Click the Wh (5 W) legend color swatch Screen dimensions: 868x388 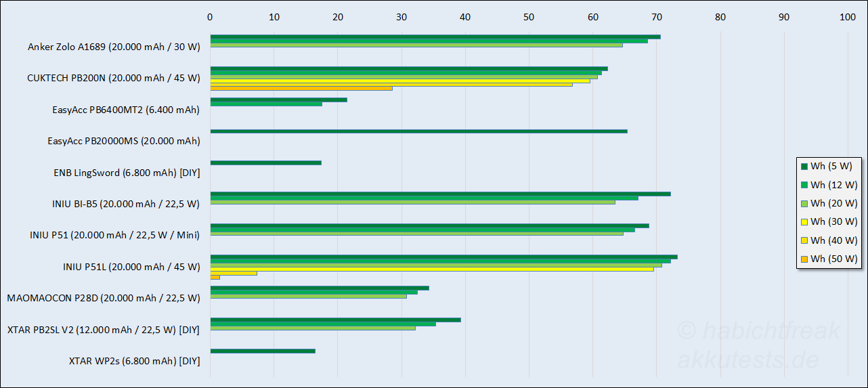tap(804, 166)
